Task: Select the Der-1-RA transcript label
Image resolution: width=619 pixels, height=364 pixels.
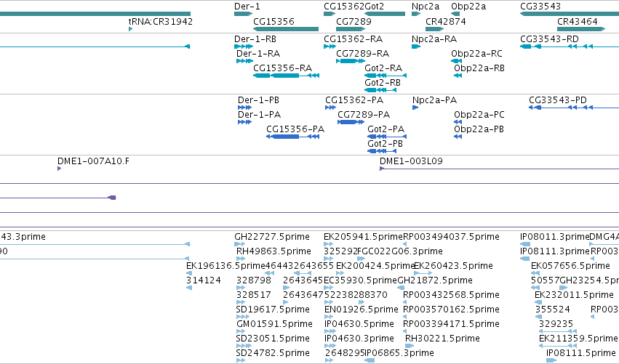Action: coord(258,54)
